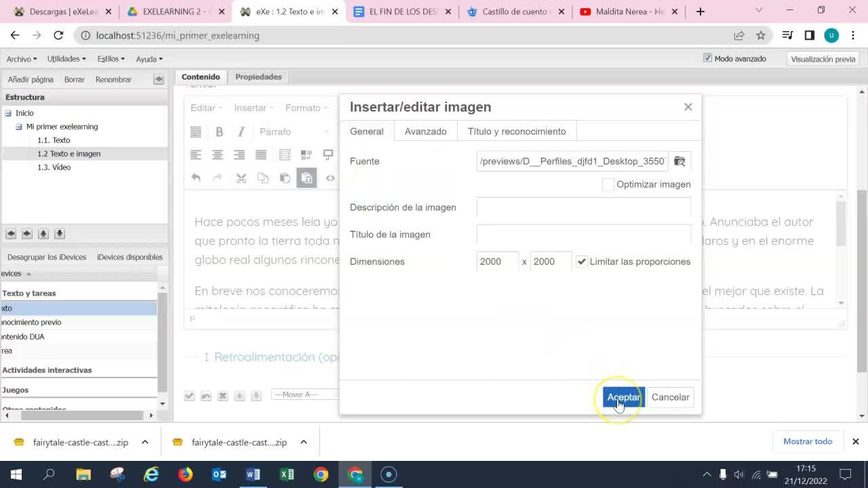Toggle italic formatting in the editor
Viewport: 868px width, 488px height.
coord(241,131)
